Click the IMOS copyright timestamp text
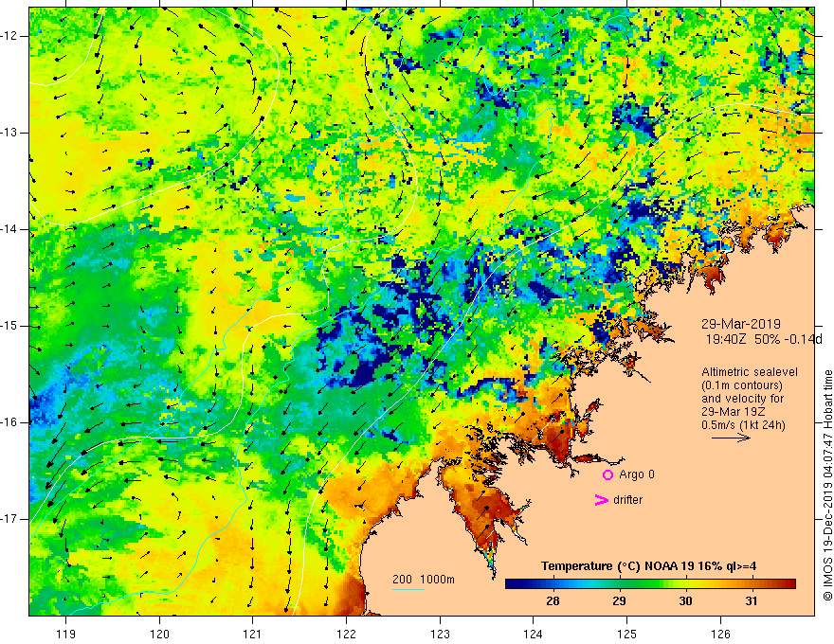This screenshot has height=644, width=834. click(827, 486)
